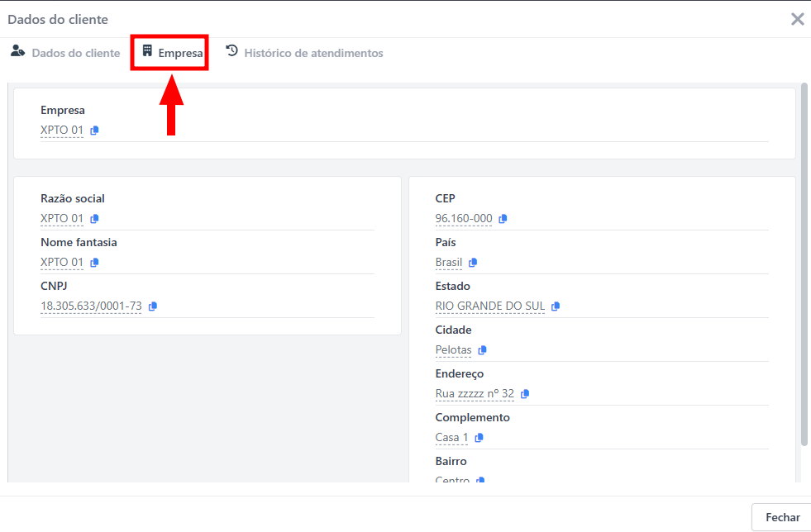Copy the Razão social value
811x532 pixels.
[94, 219]
